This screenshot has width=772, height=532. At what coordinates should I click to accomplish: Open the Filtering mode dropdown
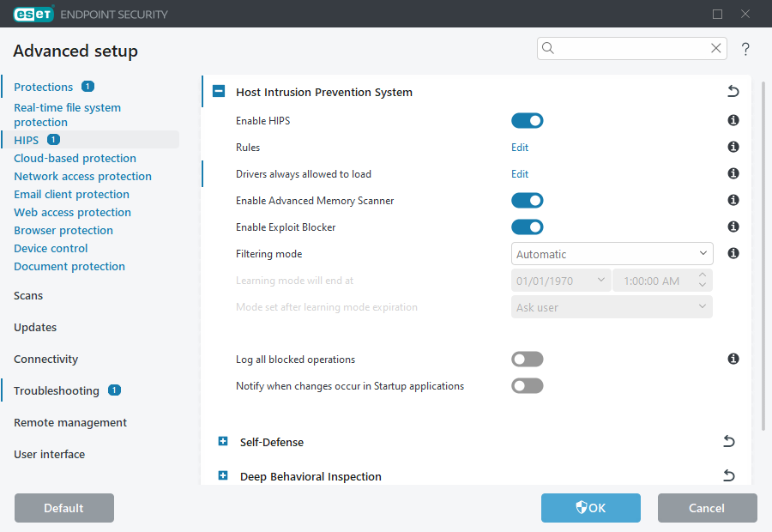612,253
